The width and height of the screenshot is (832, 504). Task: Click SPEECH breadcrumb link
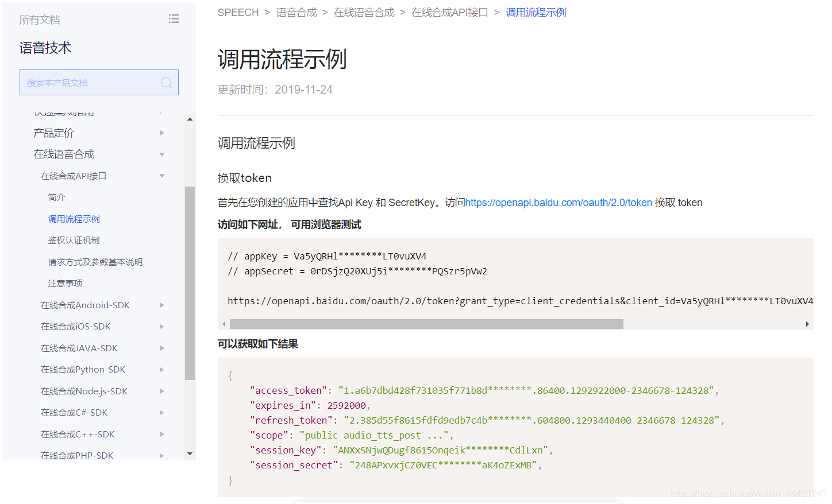(x=238, y=13)
